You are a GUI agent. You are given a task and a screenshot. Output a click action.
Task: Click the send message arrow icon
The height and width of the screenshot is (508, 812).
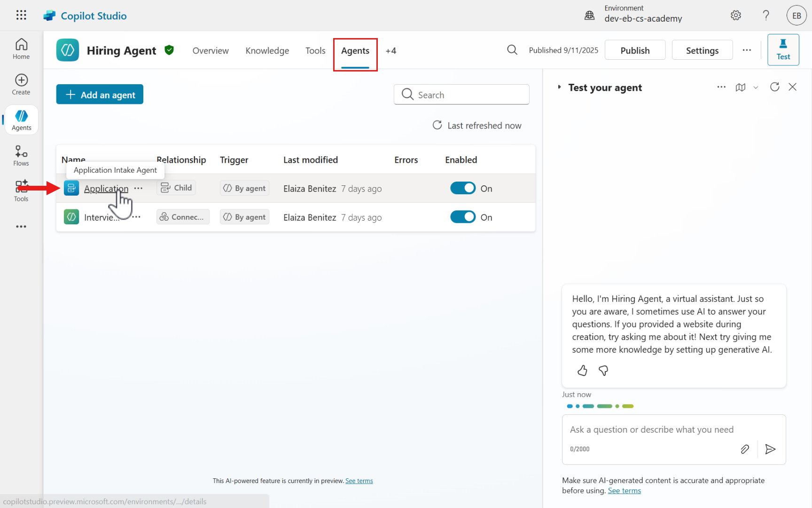[x=770, y=449]
